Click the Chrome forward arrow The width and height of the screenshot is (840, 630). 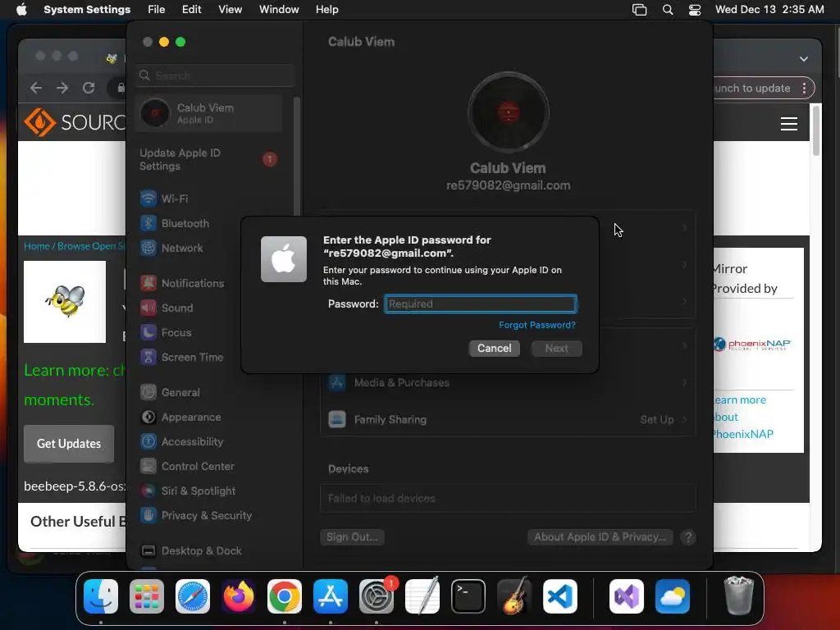62,88
